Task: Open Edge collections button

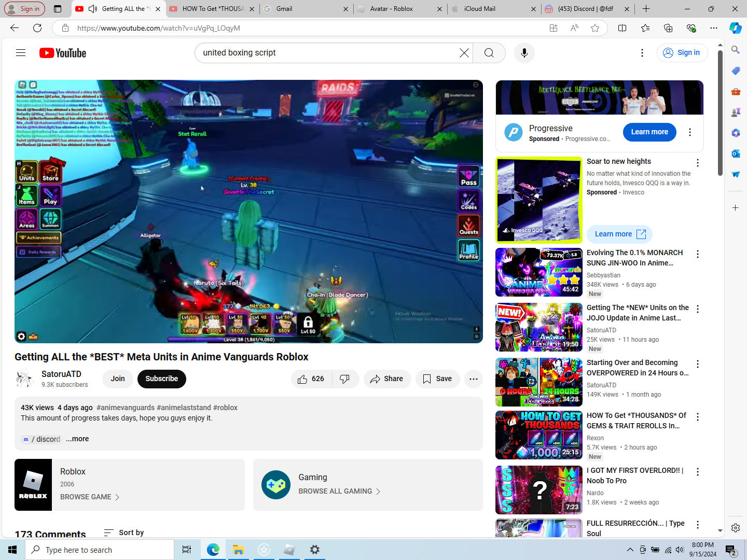Action: [668, 28]
